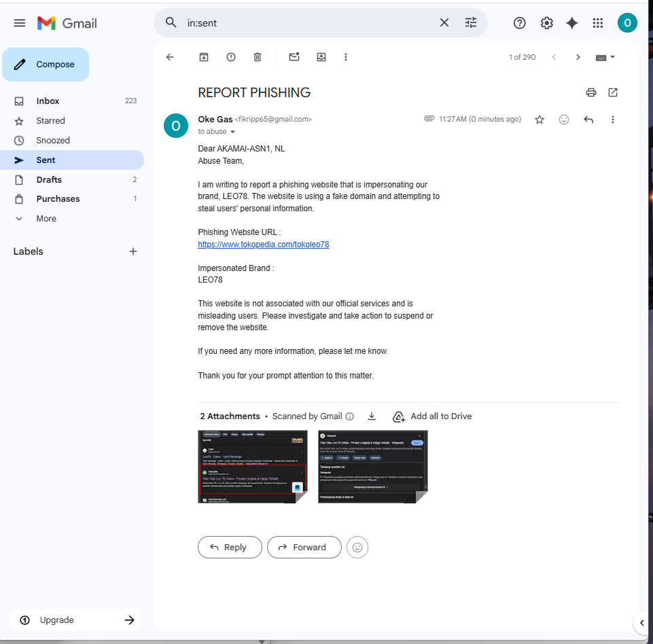Expand More in the sidebar
This screenshot has height=644, width=653.
click(71, 219)
